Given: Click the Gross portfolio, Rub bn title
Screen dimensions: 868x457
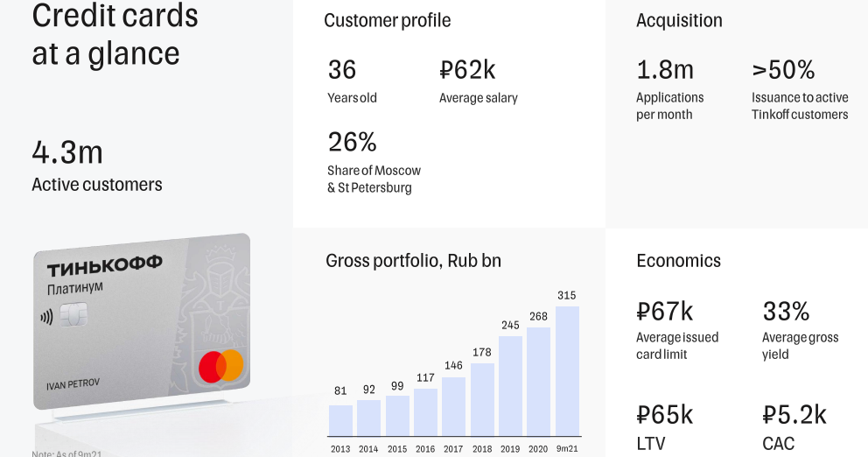Looking at the screenshot, I should (x=413, y=261).
